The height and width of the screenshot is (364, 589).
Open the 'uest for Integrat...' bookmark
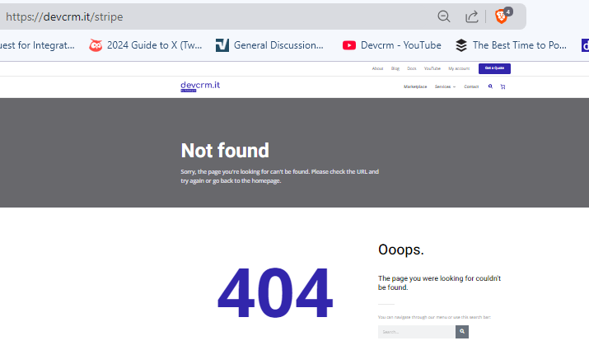point(37,45)
